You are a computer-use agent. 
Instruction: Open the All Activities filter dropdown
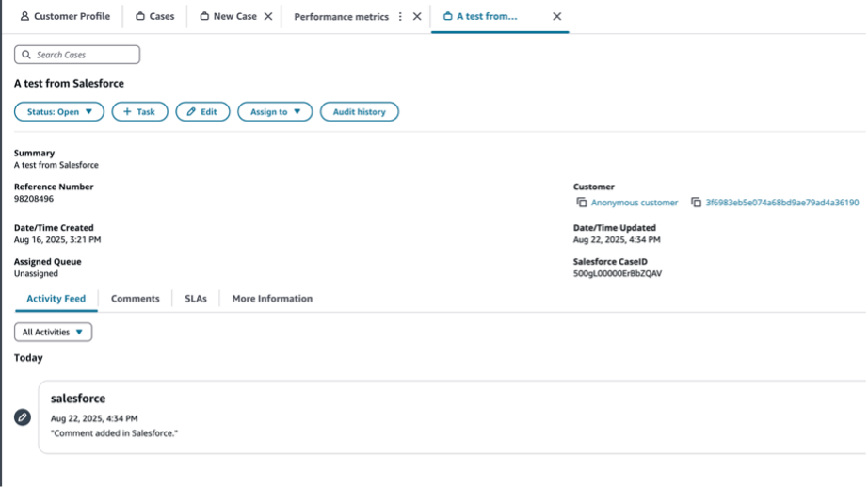tap(53, 332)
